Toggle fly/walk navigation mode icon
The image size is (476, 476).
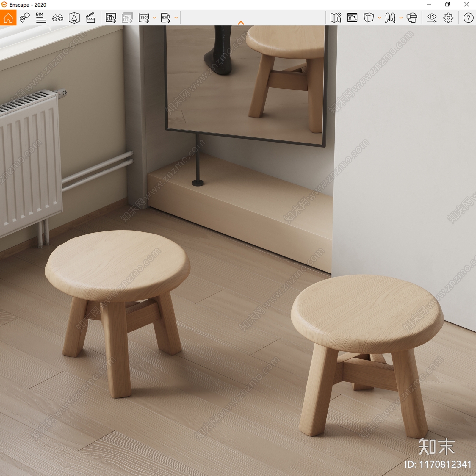390,18
